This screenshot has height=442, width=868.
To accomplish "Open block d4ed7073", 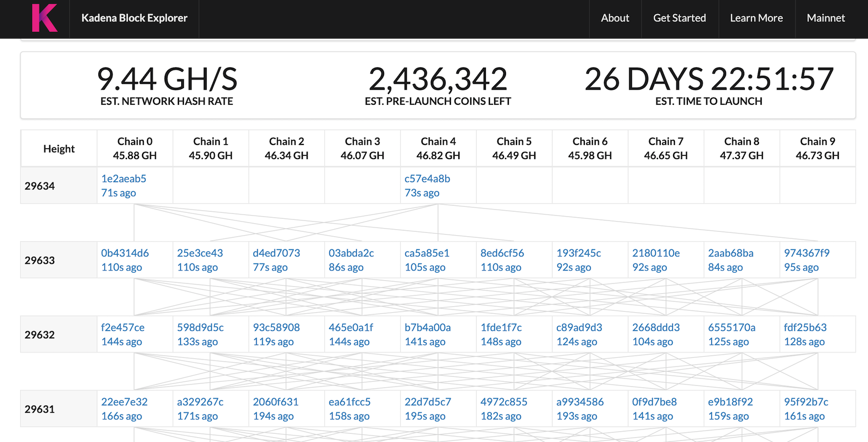I will [x=277, y=253].
